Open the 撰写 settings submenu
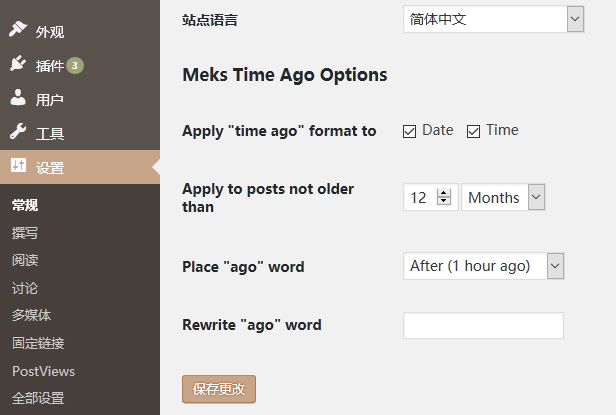This screenshot has width=616, height=415. 25,233
